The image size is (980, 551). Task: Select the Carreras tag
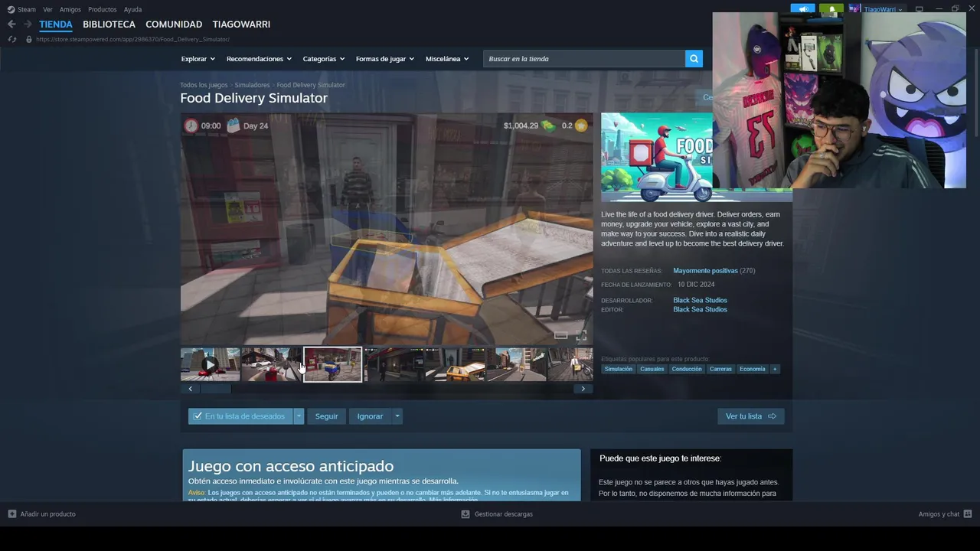point(720,369)
